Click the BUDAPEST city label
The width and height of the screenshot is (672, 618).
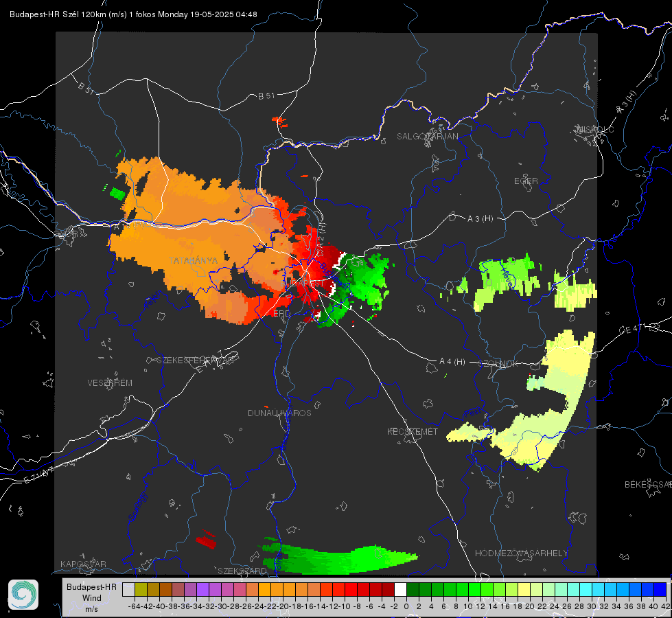[303, 284]
